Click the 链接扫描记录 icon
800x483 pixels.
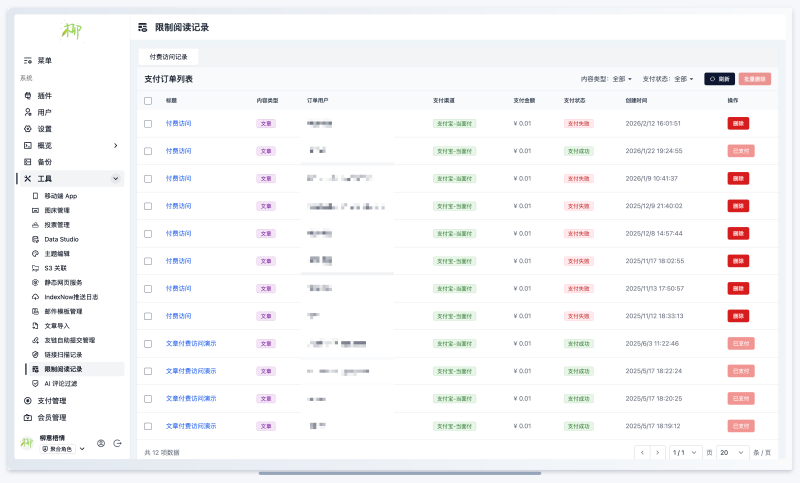point(35,354)
